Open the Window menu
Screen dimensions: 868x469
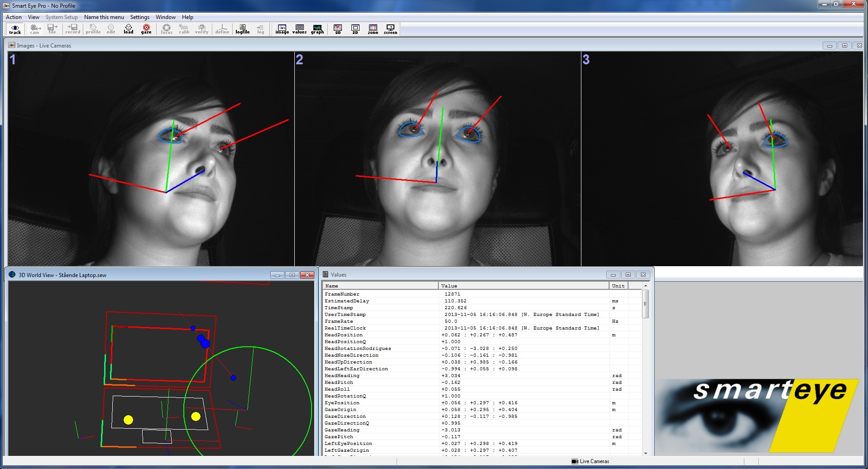click(x=165, y=17)
